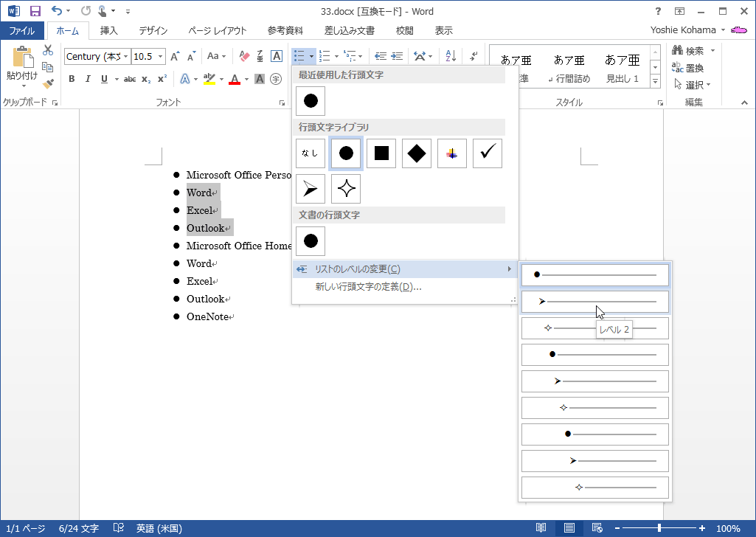Click the phonetic guide (ruby) icon
The width and height of the screenshot is (756, 537).
click(x=260, y=56)
